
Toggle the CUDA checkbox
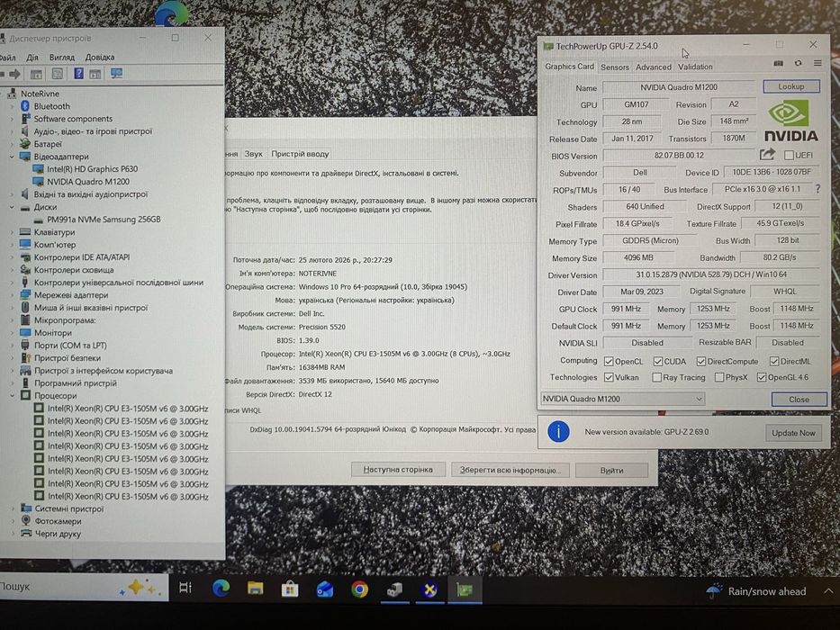click(x=658, y=361)
